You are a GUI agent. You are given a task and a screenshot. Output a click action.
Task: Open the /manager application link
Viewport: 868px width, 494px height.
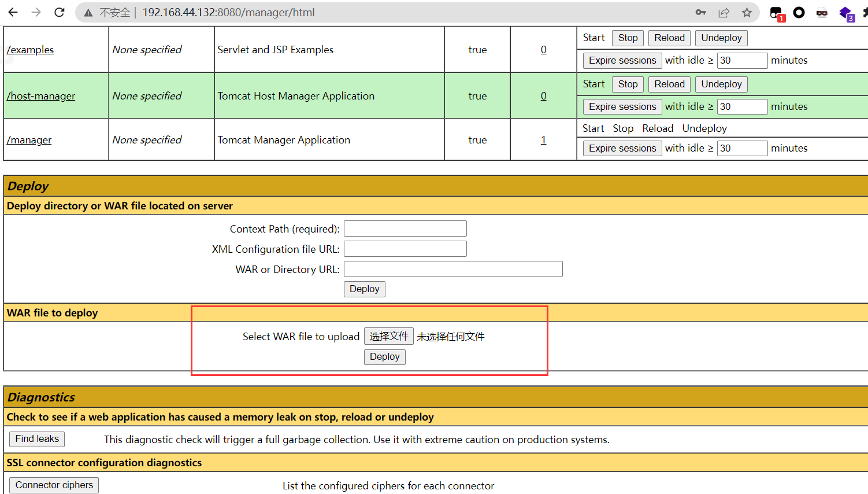[x=29, y=140]
